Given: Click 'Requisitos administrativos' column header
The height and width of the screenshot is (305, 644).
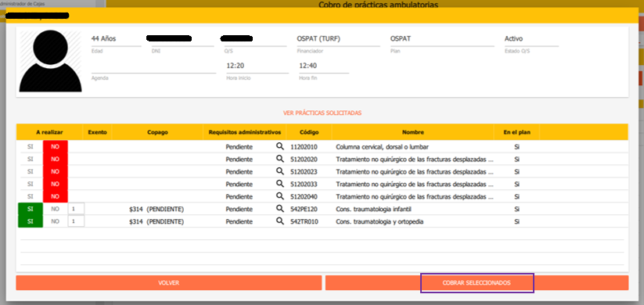Looking at the screenshot, I should [x=245, y=132].
